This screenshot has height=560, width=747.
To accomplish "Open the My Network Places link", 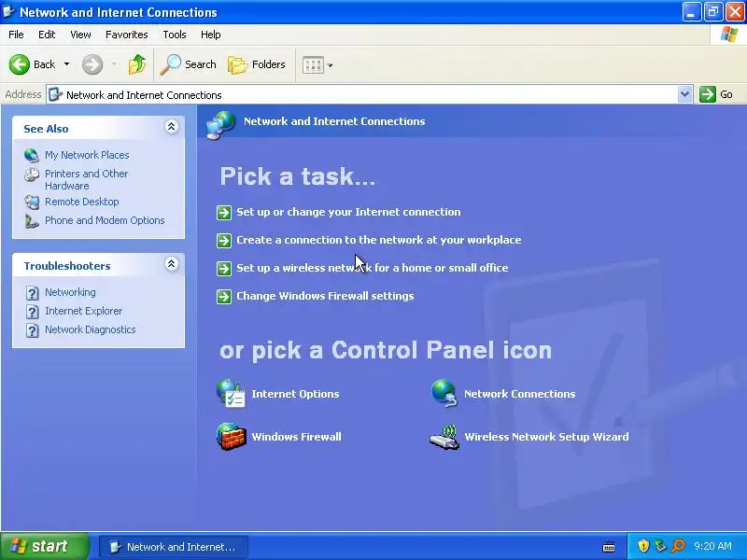I will (x=87, y=155).
